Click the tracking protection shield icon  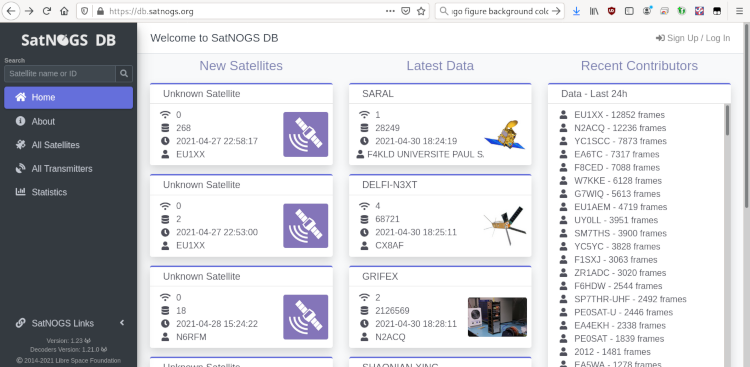[85, 11]
